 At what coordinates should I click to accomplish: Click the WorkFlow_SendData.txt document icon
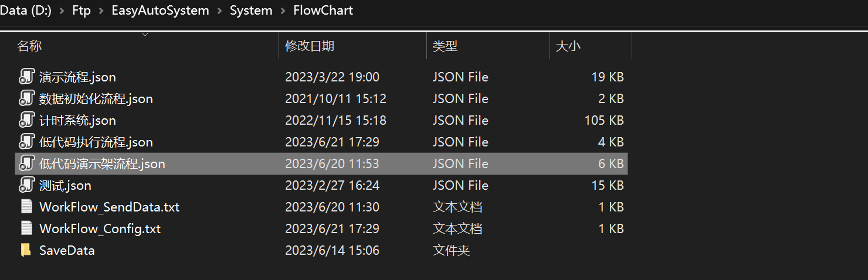click(26, 207)
